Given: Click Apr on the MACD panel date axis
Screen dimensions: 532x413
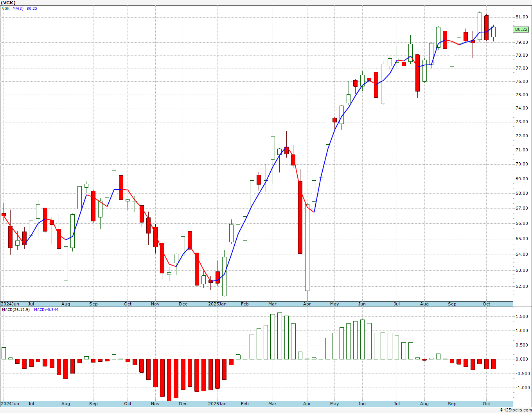Looking at the screenshot, I should (307, 404).
